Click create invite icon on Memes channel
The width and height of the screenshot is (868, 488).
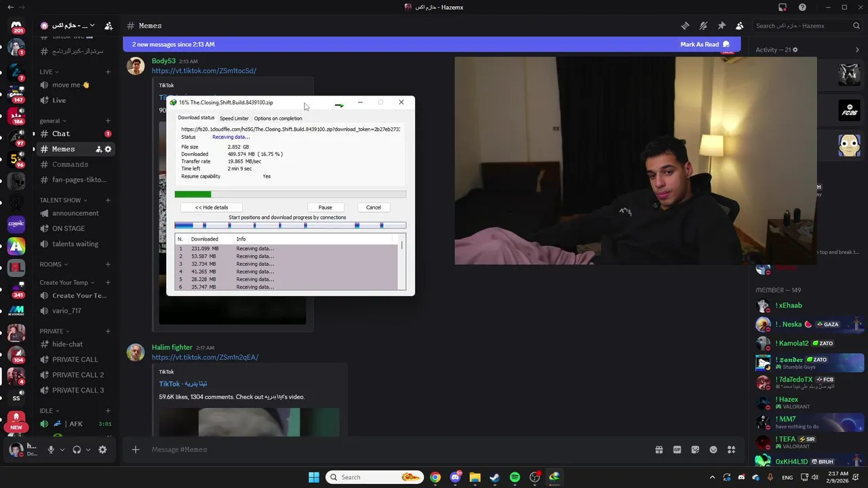[x=98, y=149]
